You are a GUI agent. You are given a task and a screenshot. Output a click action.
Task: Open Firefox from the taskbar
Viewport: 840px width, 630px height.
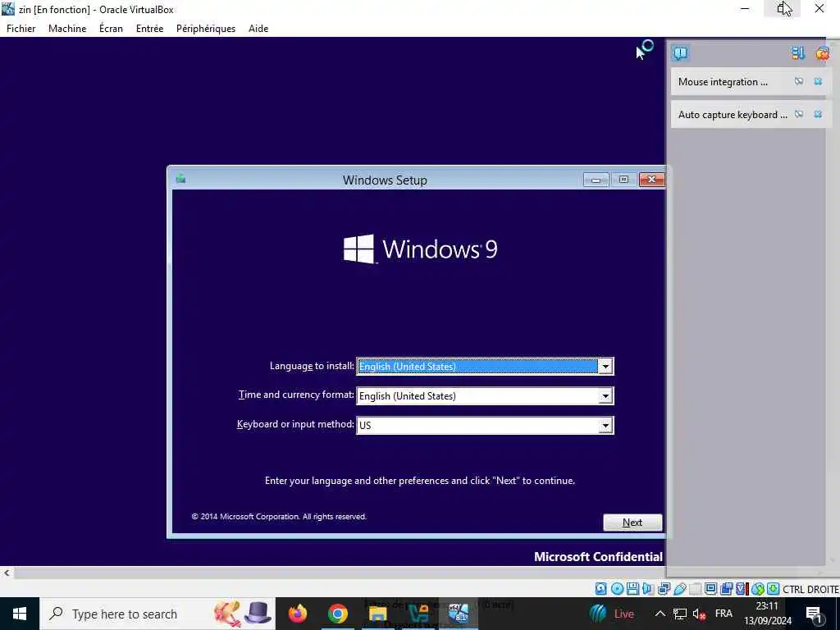[297, 614]
